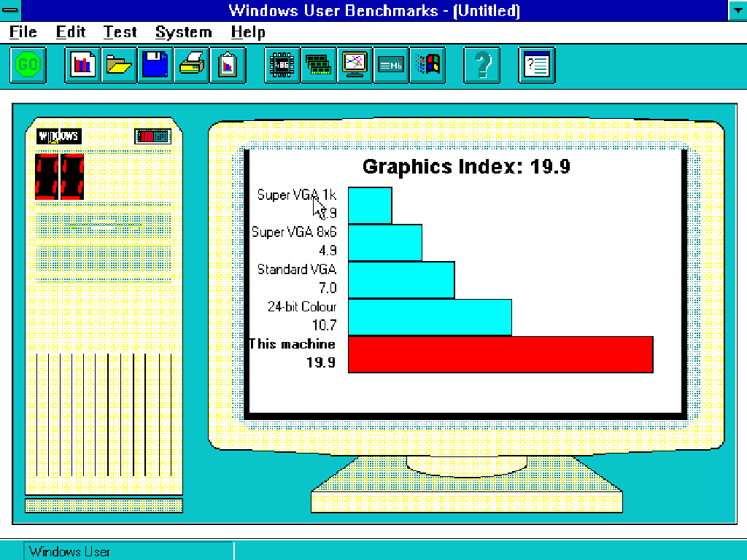Open the Test menu
Image resolution: width=747 pixels, height=560 pixels.
[x=120, y=32]
